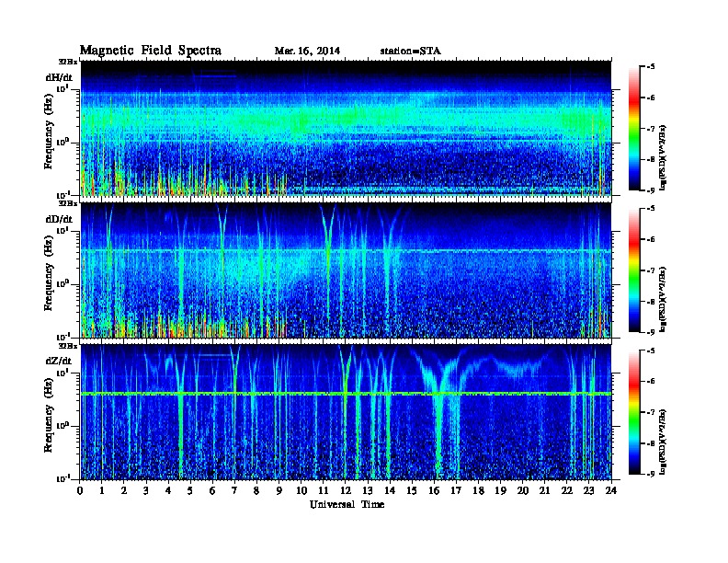This screenshot has height=563, width=728.
Task: Click the 10⁰ frequency tick of dD/dt panel
Action: (63, 284)
